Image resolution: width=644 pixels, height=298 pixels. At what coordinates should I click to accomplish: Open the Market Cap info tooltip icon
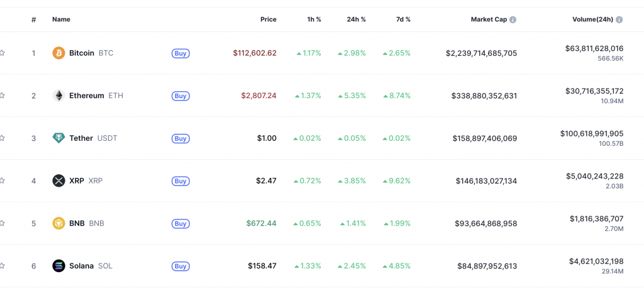point(513,19)
